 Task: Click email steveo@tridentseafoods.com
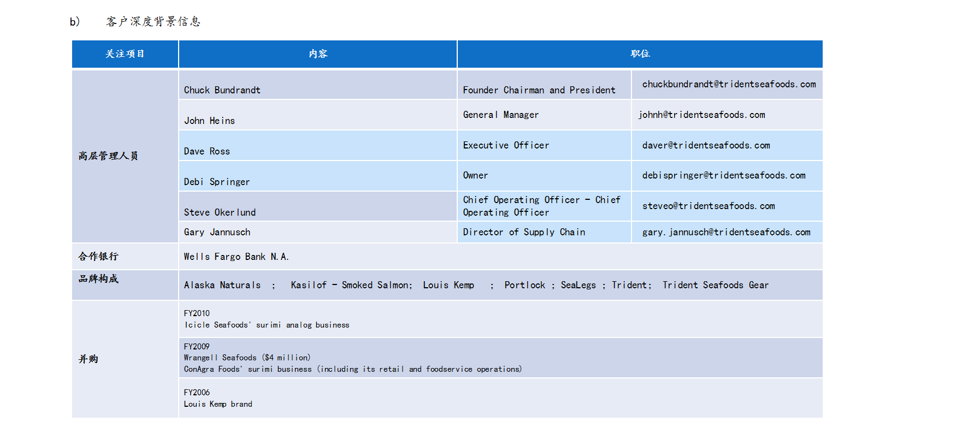(709, 206)
